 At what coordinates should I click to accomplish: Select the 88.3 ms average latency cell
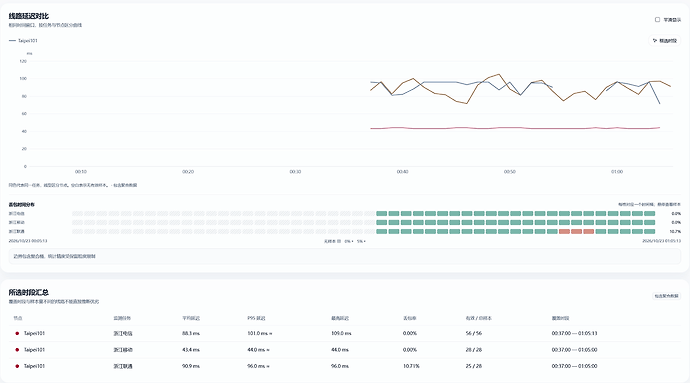coord(191,333)
